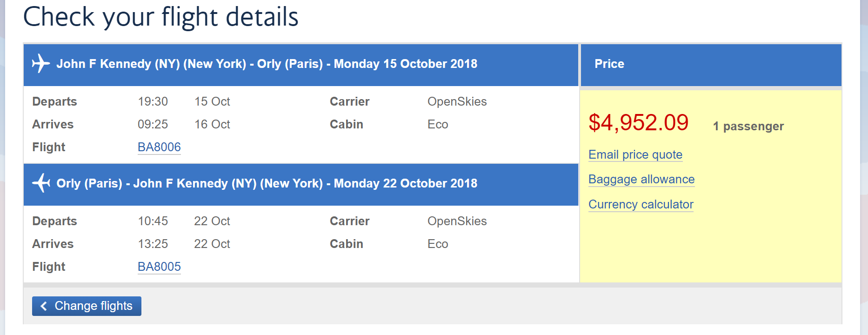Image resolution: width=868 pixels, height=335 pixels.
Task: Click the New York to Paris 15 October header
Action: click(267, 64)
